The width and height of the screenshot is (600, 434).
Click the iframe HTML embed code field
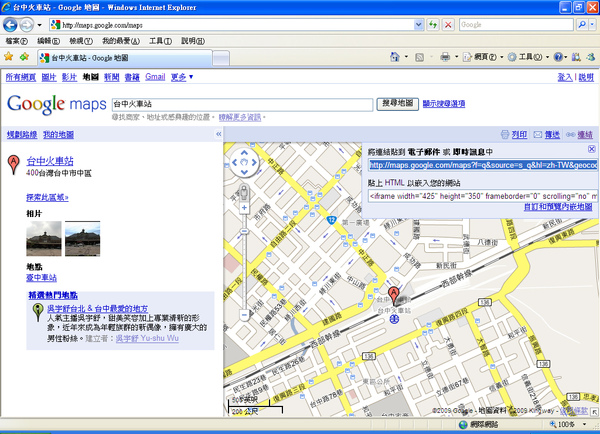pyautogui.click(x=483, y=196)
